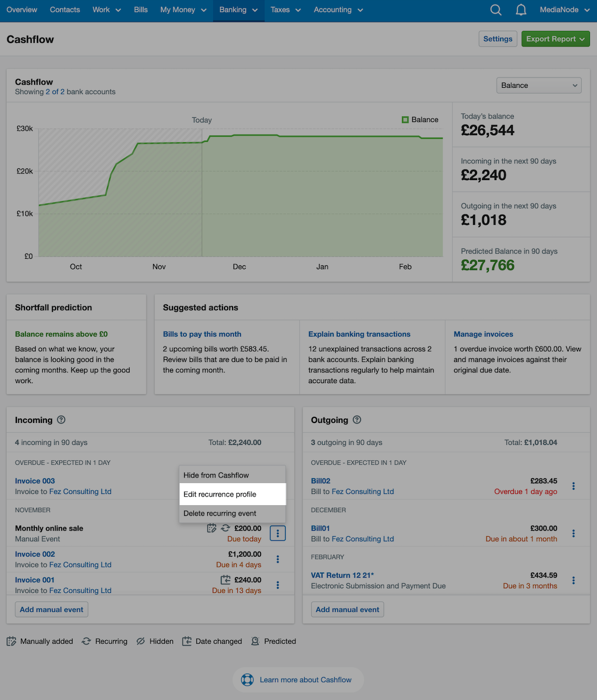The height and width of the screenshot is (700, 597).
Task: Open Invoice 003
Action: [x=35, y=481]
